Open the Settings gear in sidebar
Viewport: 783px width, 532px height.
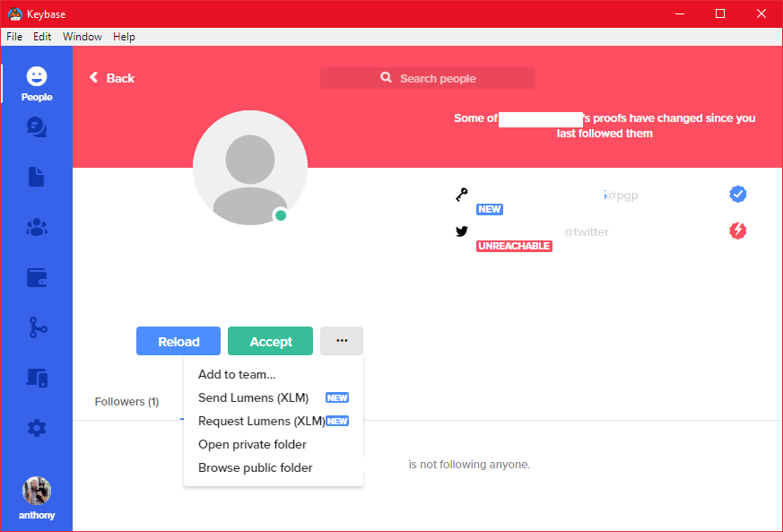click(x=37, y=428)
